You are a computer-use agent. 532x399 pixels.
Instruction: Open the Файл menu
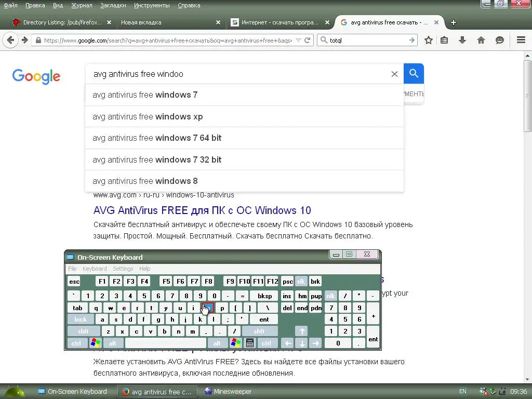(10, 5)
